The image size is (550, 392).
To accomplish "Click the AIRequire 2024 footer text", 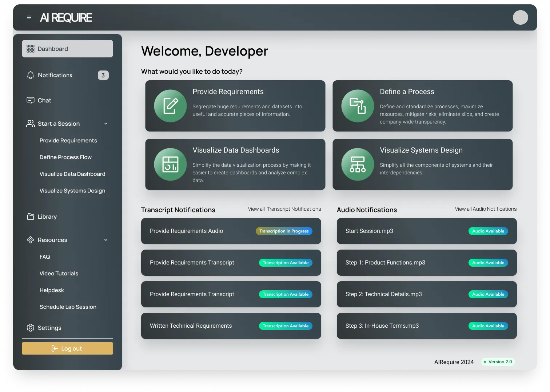I will tap(454, 362).
